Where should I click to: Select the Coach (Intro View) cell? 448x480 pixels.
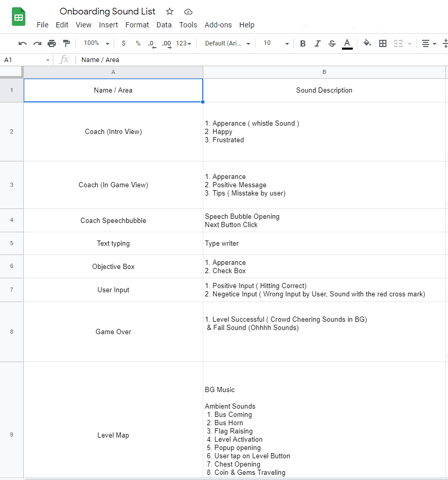point(113,131)
